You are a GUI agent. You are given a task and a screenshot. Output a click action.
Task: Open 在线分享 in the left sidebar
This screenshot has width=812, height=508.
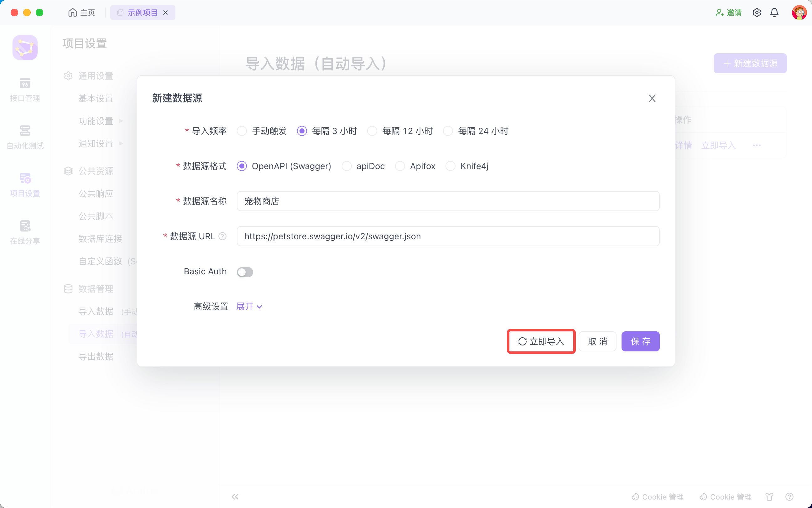[x=25, y=232]
